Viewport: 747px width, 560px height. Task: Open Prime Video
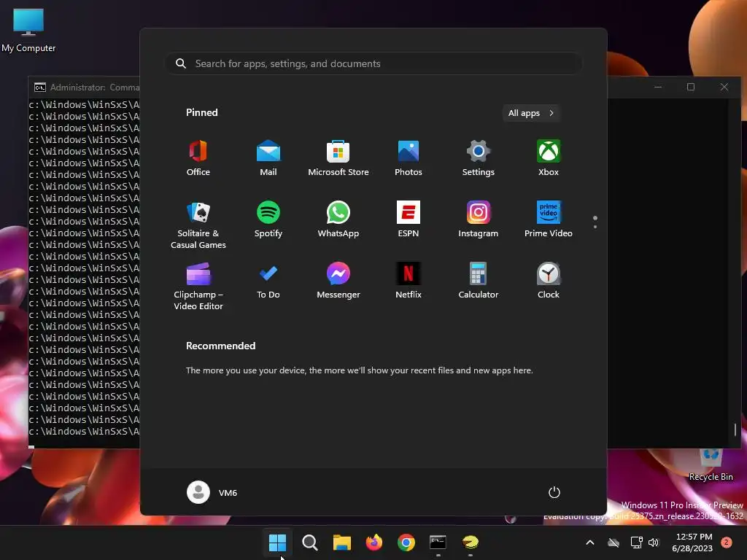[x=549, y=219]
